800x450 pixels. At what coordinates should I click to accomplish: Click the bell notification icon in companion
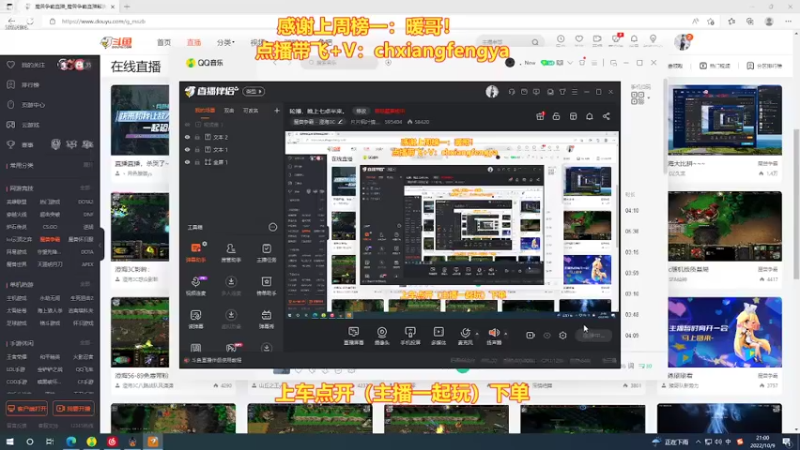tap(589, 116)
